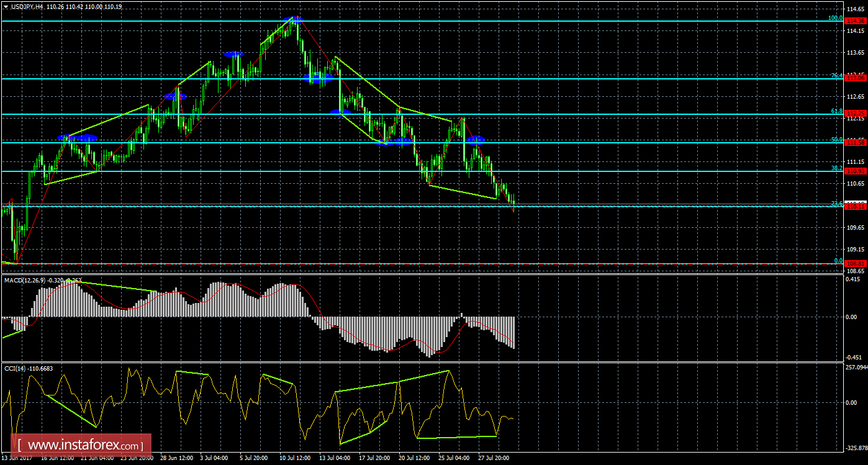Click the 10 Jul 12:00 time label
The width and height of the screenshot is (868, 465).
point(294,458)
